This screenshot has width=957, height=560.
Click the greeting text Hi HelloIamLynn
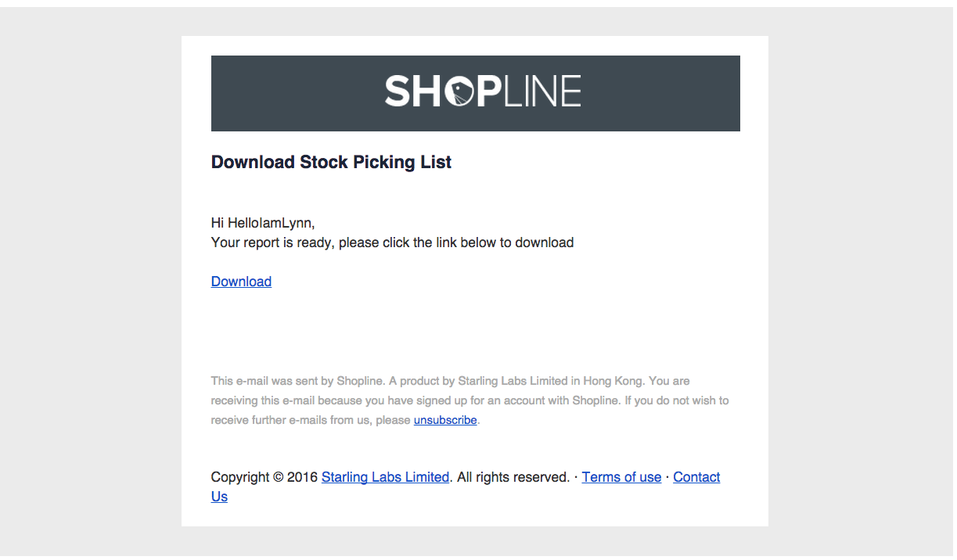click(x=263, y=223)
